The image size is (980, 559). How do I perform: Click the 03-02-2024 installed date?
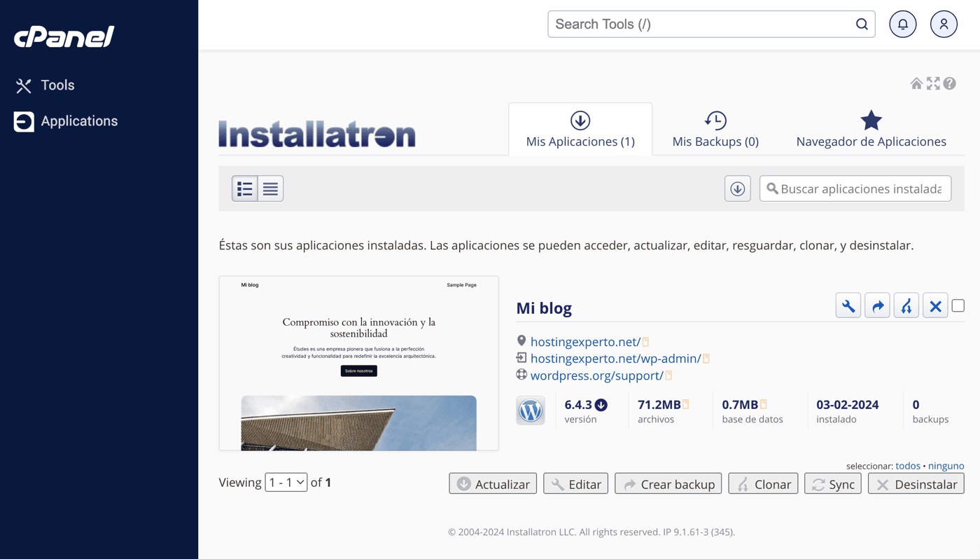[848, 404]
